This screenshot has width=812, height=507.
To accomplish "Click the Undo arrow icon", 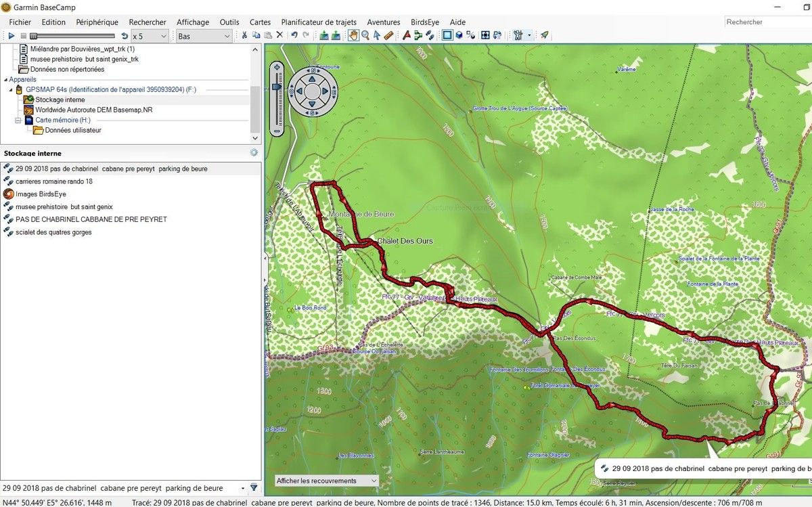I will [294, 36].
